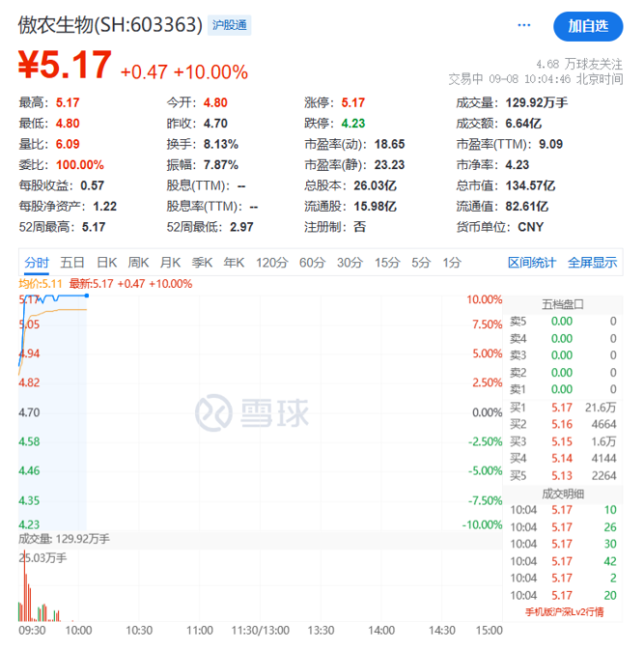
Task: Click the 10.00% axis label on chart
Action: [484, 299]
